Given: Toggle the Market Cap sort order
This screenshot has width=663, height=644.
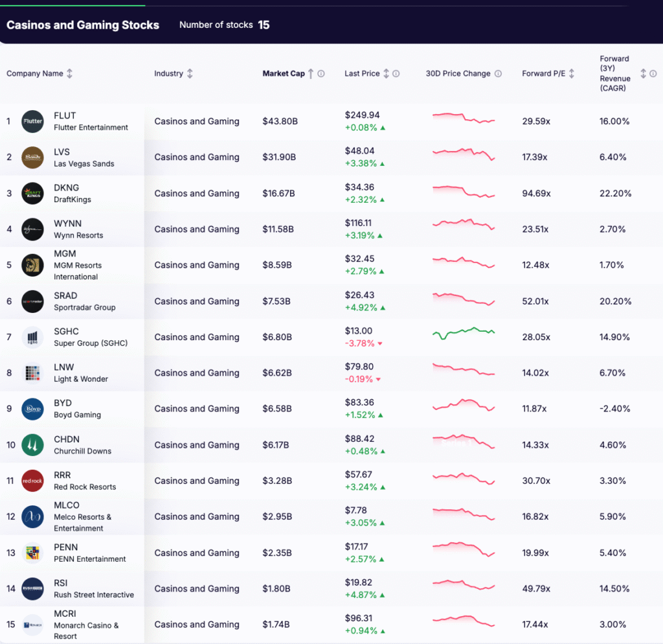Looking at the screenshot, I should (309, 73).
